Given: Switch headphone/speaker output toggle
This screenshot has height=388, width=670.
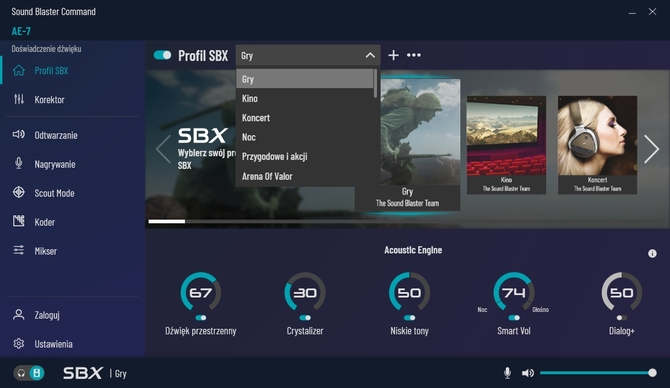Looking at the screenshot, I should pyautogui.click(x=29, y=373).
